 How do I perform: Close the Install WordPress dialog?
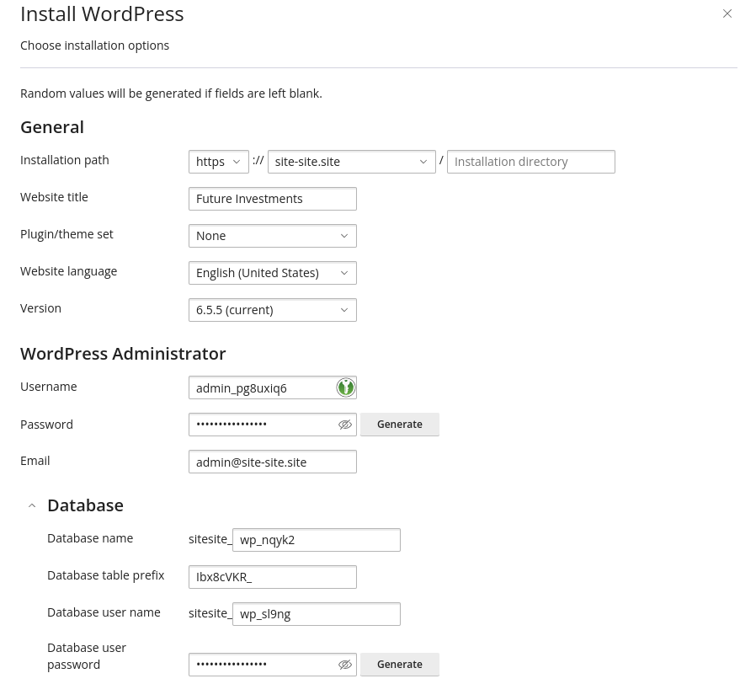[x=727, y=13]
